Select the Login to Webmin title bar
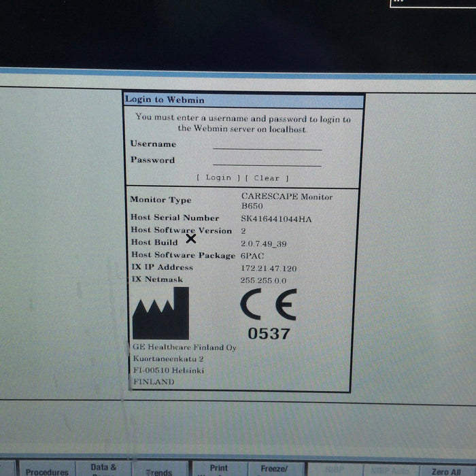Screen dimensions: 476x476 click(243, 100)
